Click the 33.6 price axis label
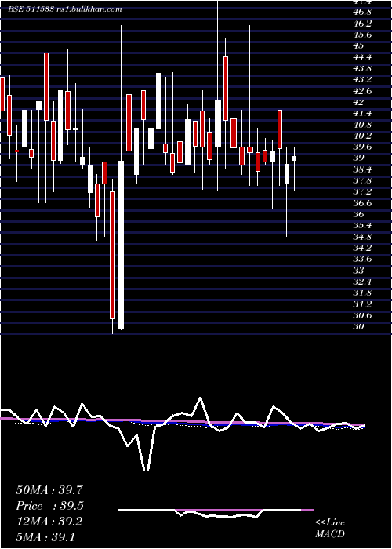 [x=362, y=260]
